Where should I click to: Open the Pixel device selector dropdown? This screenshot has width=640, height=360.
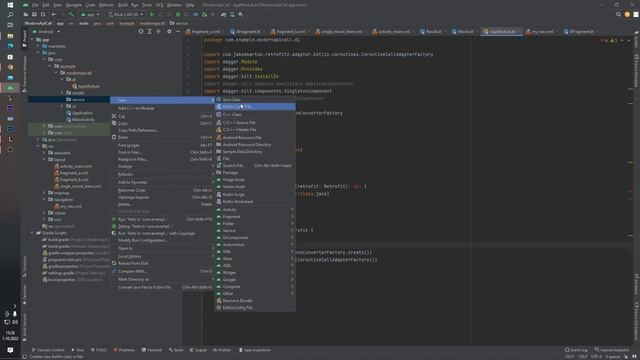[125, 14]
